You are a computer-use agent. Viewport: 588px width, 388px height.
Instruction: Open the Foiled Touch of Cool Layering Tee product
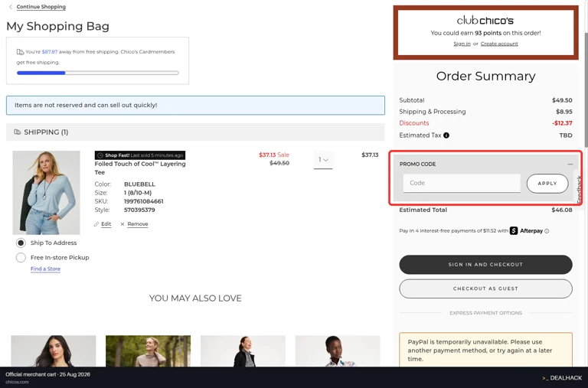click(140, 168)
